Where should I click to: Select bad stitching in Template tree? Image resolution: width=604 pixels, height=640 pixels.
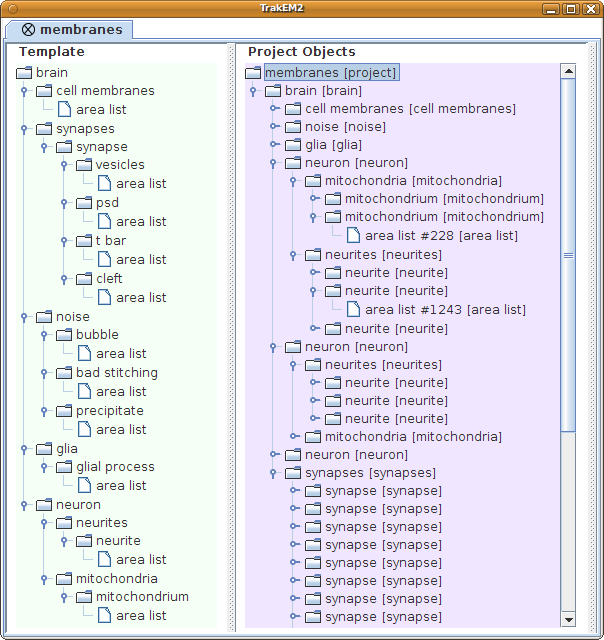tap(116, 373)
